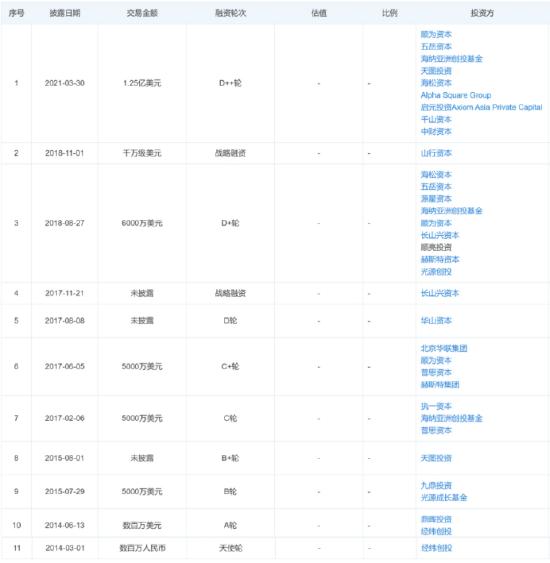Select the round cell D轮
This screenshot has width=550, height=563.
(x=230, y=321)
